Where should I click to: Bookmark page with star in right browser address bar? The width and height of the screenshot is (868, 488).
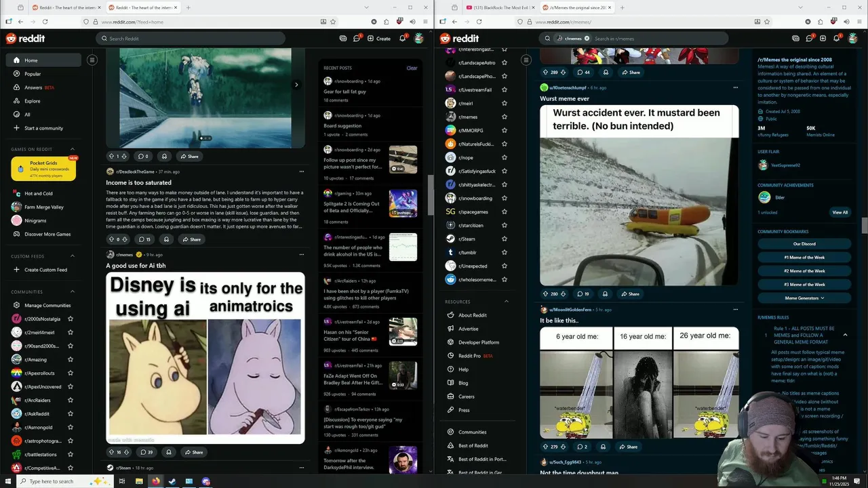(767, 22)
